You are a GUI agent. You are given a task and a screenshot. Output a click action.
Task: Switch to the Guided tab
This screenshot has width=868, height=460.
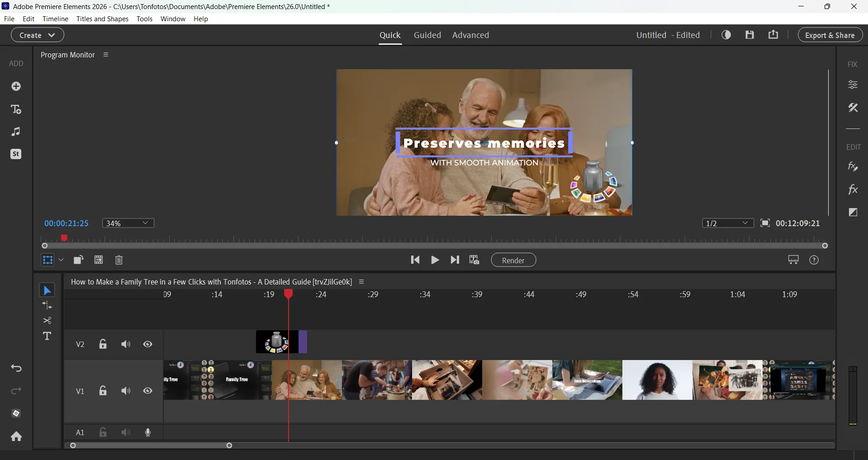427,35
